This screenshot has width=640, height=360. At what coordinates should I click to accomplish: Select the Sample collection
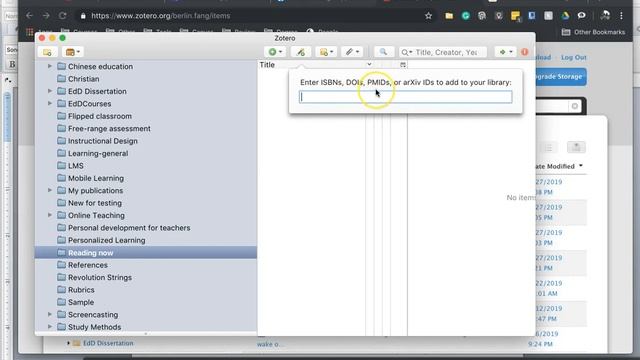coord(81,302)
